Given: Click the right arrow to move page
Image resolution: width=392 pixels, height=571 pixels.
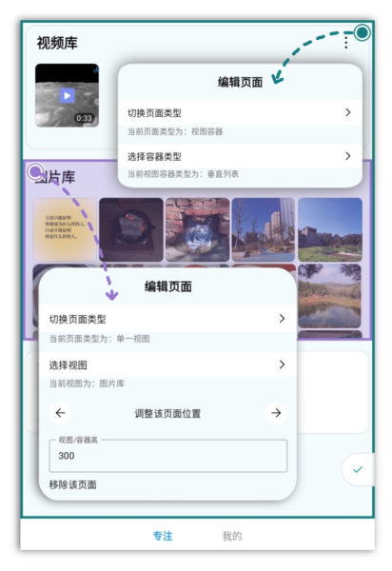Looking at the screenshot, I should 276,413.
